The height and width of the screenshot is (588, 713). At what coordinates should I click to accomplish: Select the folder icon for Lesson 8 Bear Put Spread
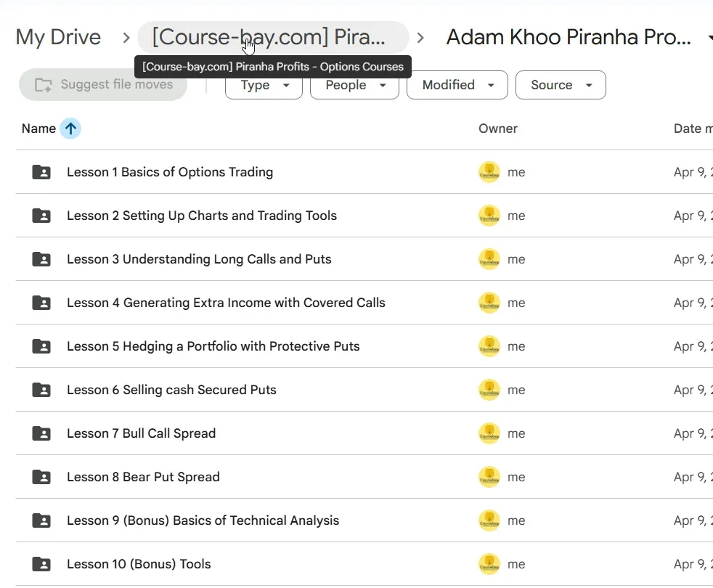(41, 477)
